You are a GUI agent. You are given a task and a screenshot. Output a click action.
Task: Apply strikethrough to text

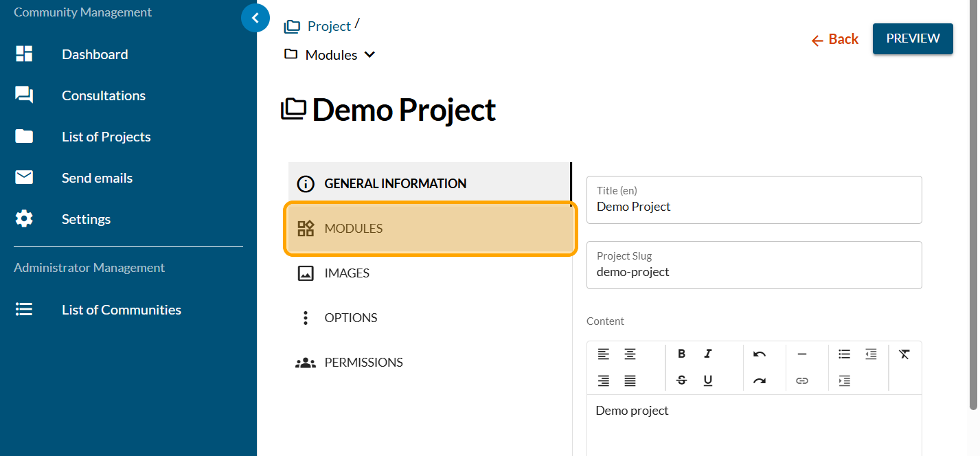coord(681,380)
